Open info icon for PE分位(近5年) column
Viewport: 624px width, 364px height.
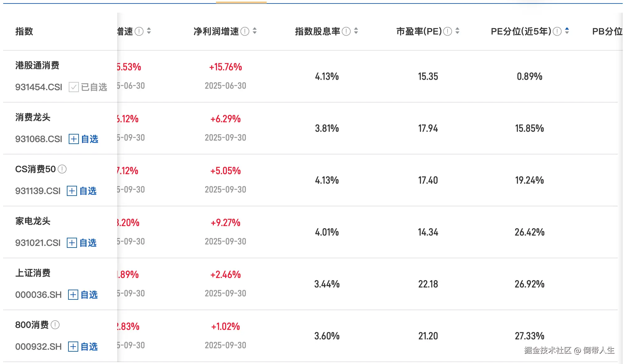tap(557, 31)
